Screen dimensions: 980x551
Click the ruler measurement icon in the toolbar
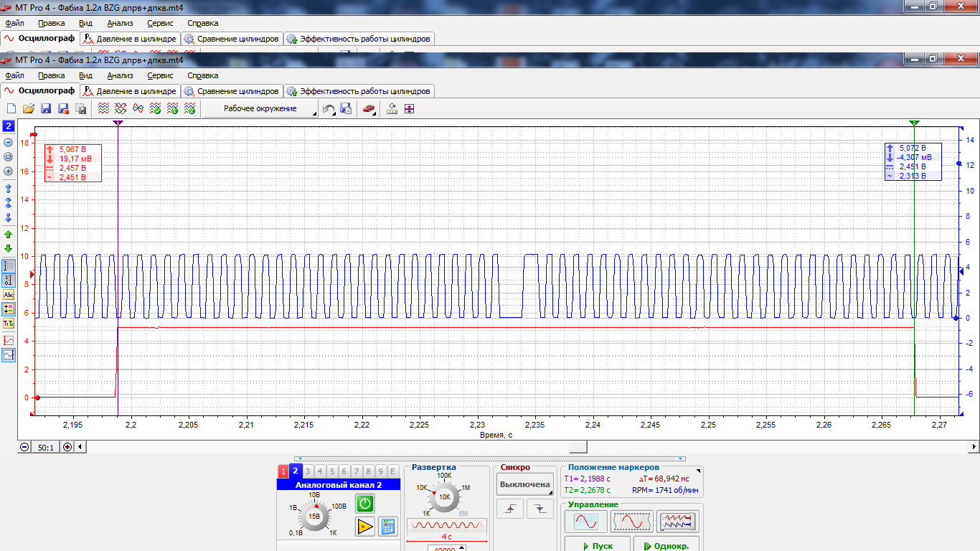click(x=392, y=109)
